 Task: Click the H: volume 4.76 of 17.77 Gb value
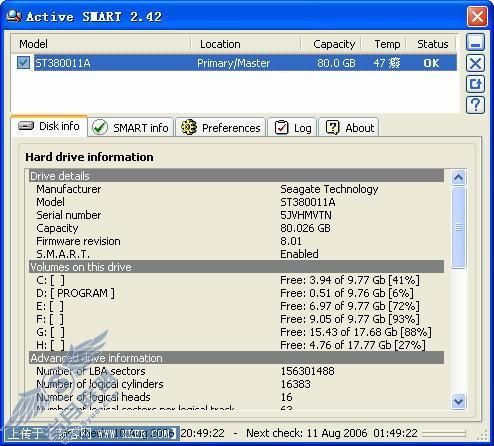[353, 345]
